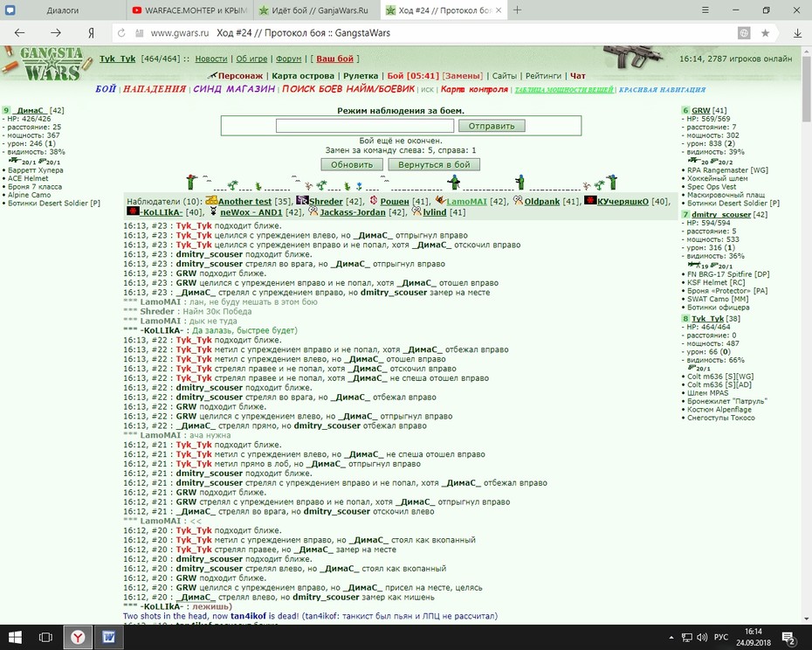This screenshot has width=812, height=650.
Task: Switch input language via РУС indicator
Action: pyautogui.click(x=721, y=637)
